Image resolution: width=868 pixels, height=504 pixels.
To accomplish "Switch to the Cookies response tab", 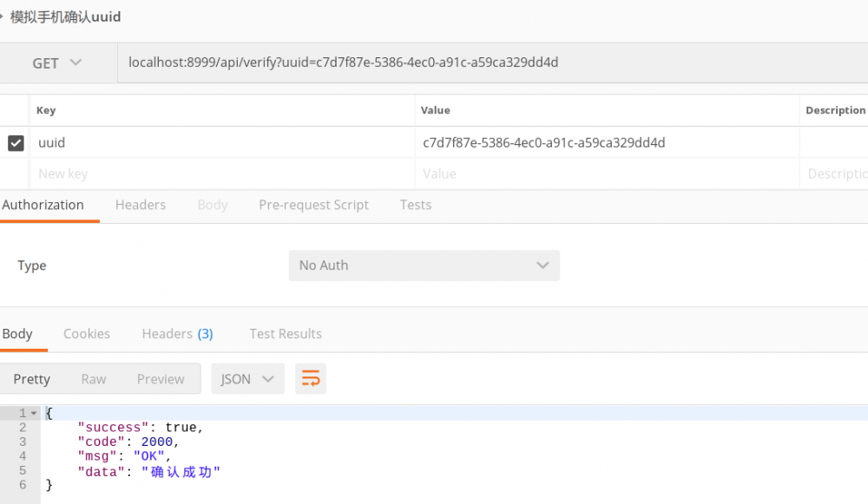I will (87, 333).
